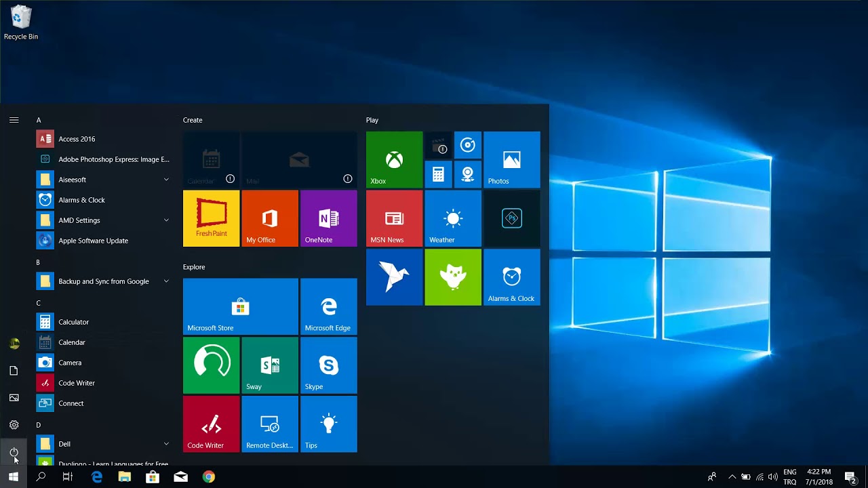Open Apple Software Update
The image size is (868, 488).
tap(103, 241)
